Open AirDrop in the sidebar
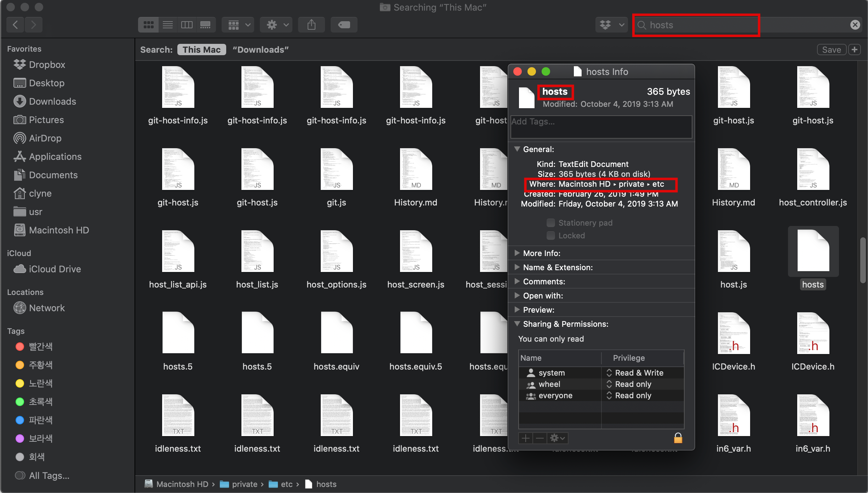The image size is (868, 493). click(45, 138)
